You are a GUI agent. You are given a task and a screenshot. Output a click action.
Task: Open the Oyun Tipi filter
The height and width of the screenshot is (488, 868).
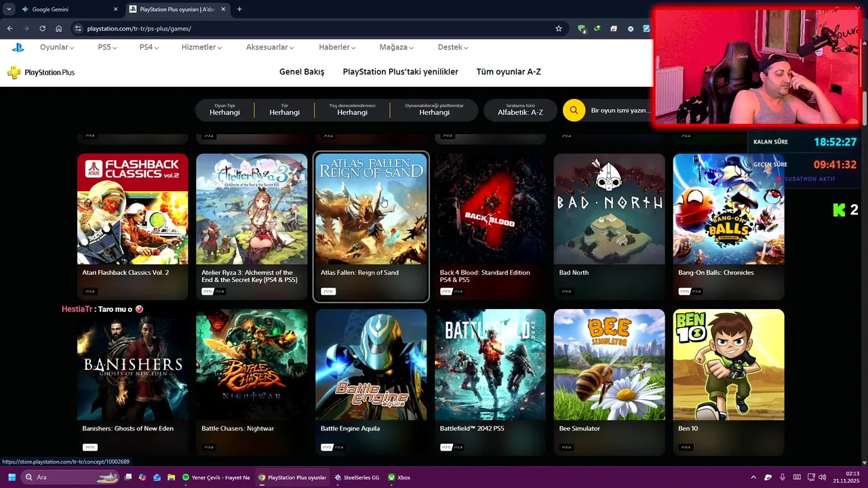(x=224, y=110)
